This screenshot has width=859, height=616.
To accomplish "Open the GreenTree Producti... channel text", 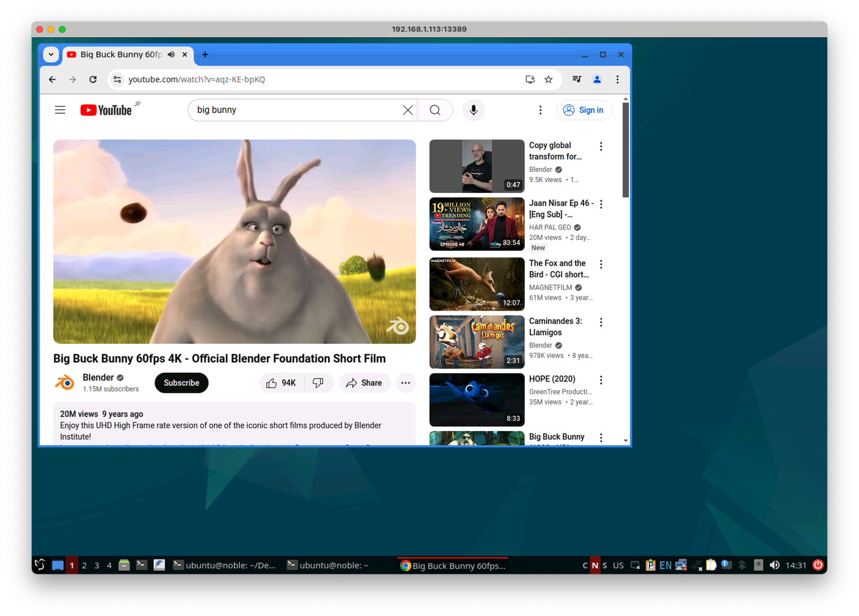I will coord(560,391).
